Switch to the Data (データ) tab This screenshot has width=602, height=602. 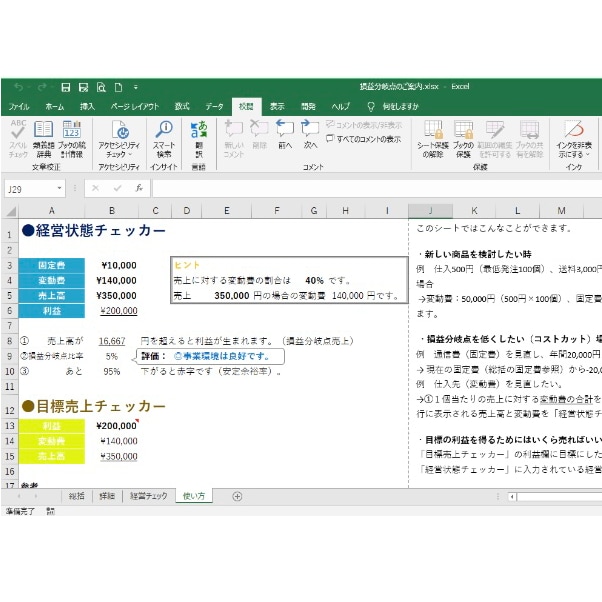pos(214,106)
